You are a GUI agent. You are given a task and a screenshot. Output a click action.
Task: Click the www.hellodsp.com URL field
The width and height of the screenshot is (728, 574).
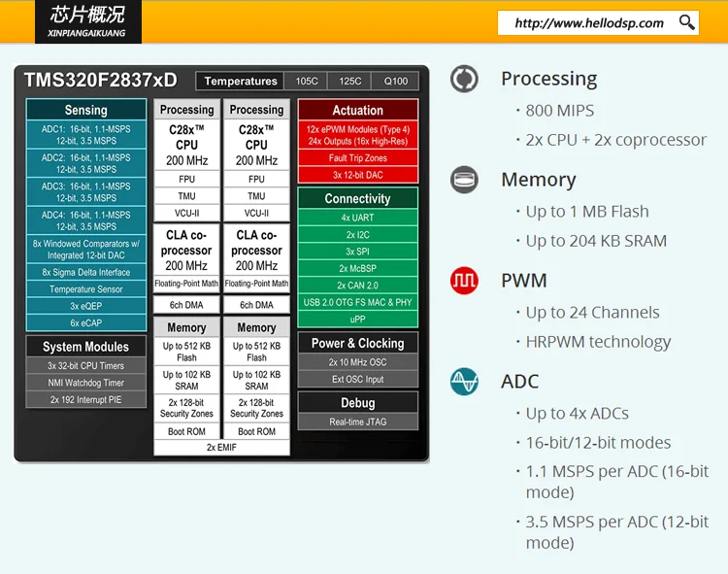(589, 23)
